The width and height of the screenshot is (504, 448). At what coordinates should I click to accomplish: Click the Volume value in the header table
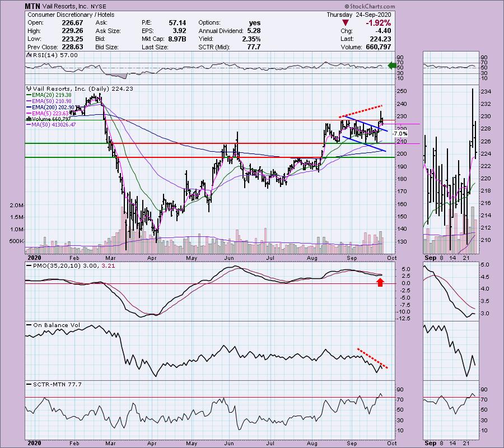coord(379,47)
